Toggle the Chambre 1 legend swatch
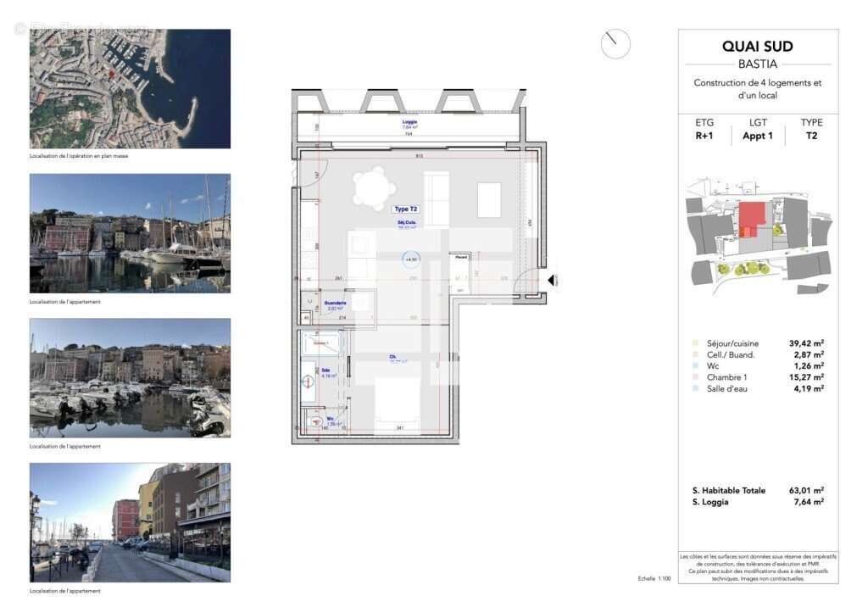The width and height of the screenshot is (868, 613). (x=695, y=376)
